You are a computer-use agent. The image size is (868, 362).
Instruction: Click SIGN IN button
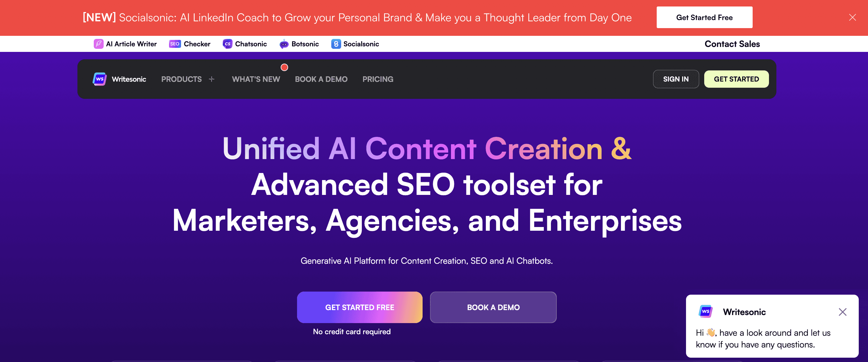(676, 79)
